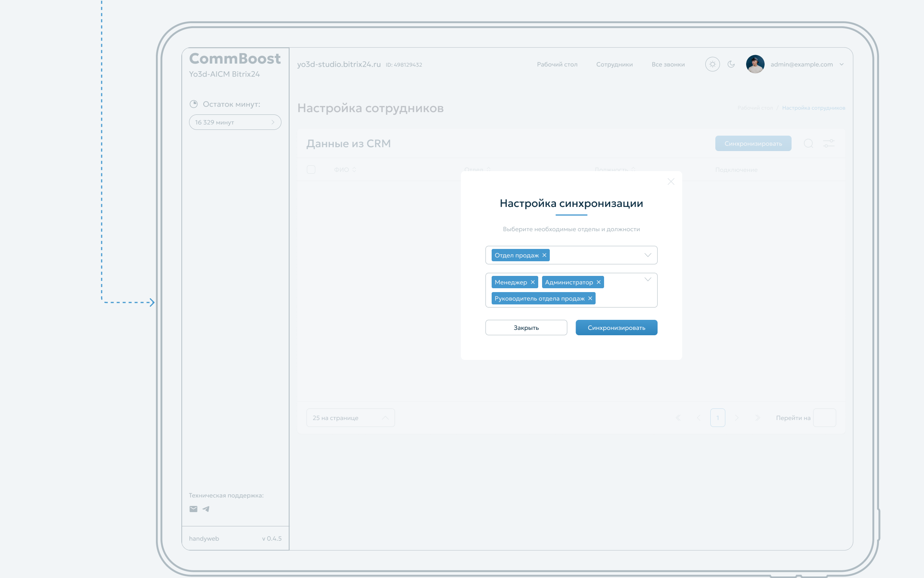Remove the Отдел продаж tag
Image resolution: width=924 pixels, height=578 pixels.
click(544, 255)
